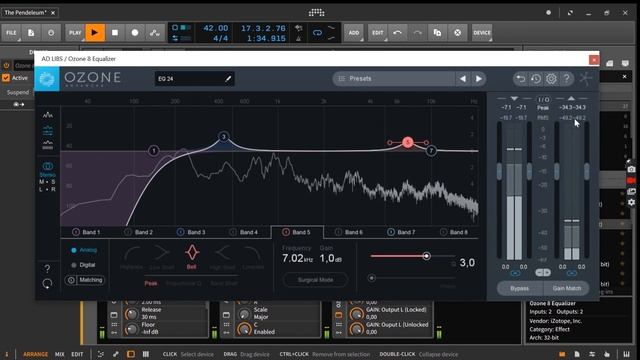Select EQ node 7 on curve

pos(431,151)
